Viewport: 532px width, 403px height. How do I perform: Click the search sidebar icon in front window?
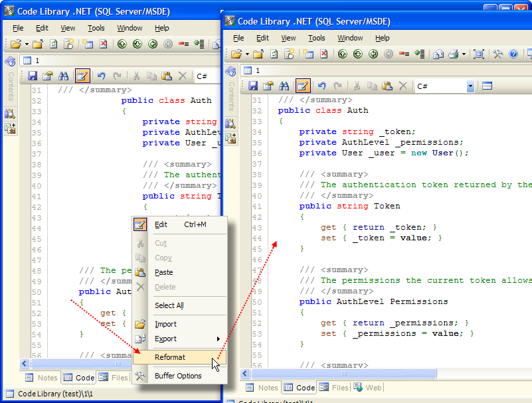(x=230, y=123)
